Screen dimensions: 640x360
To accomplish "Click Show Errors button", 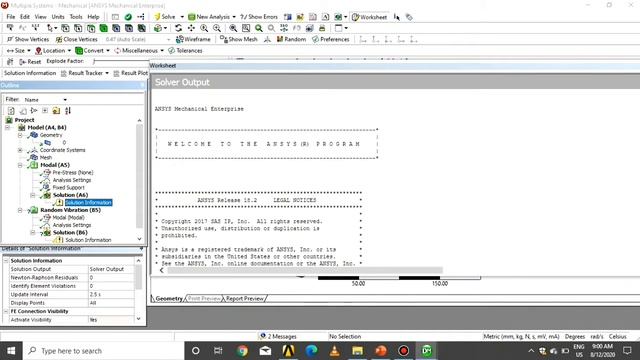I will 259,17.
